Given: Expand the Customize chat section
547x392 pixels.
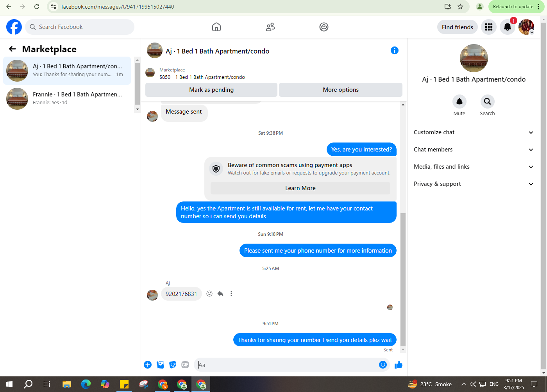Looking at the screenshot, I should [x=474, y=132].
